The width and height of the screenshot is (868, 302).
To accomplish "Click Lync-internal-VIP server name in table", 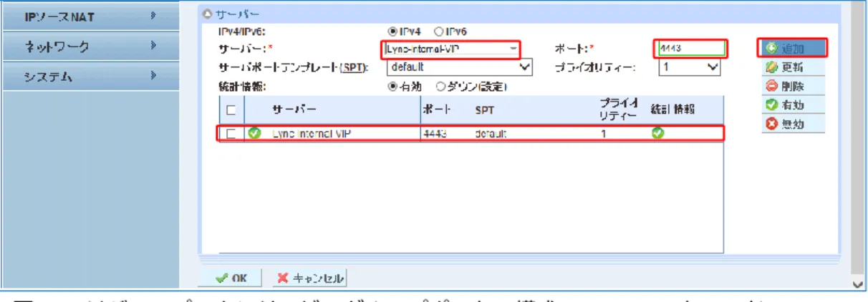I will click(x=311, y=134).
